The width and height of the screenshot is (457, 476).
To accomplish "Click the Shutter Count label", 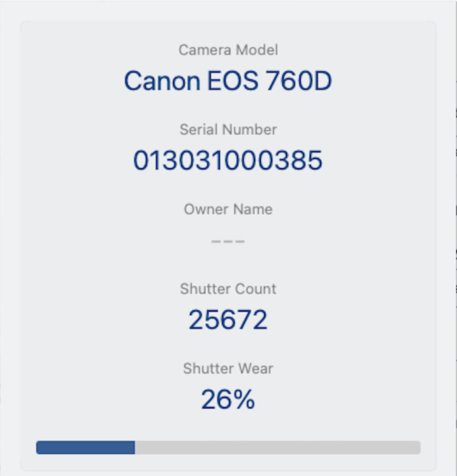I will click(228, 289).
